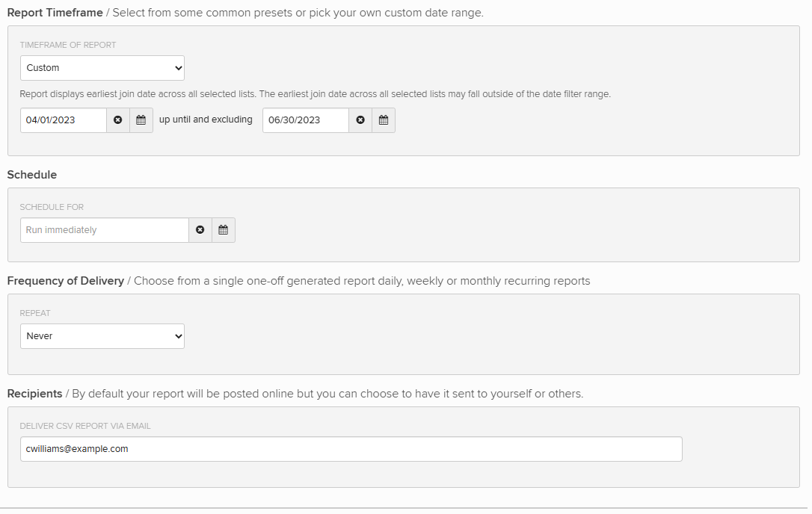Edit the recipient email cwilliams@example.com
812x514 pixels.
(x=351, y=449)
